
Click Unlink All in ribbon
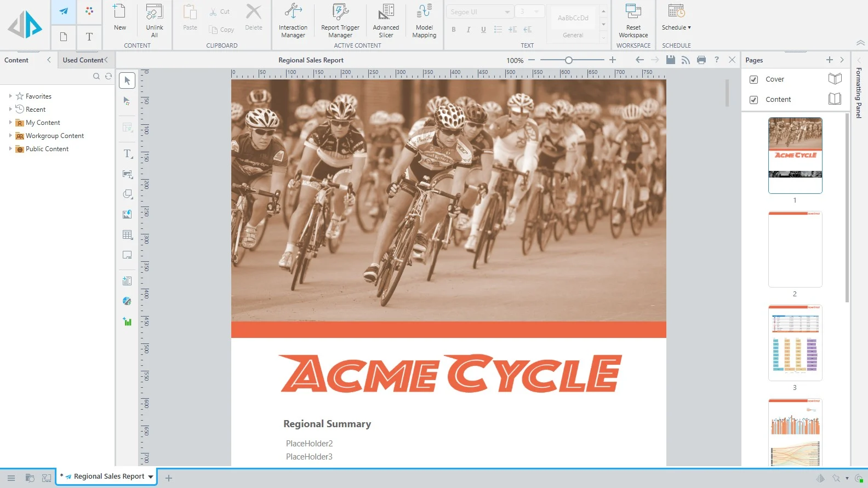click(154, 20)
